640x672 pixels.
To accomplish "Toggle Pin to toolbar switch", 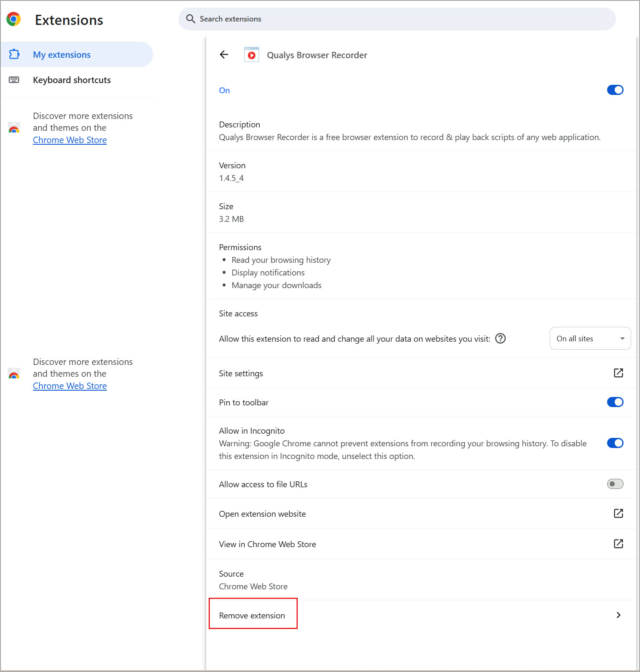I will point(615,402).
